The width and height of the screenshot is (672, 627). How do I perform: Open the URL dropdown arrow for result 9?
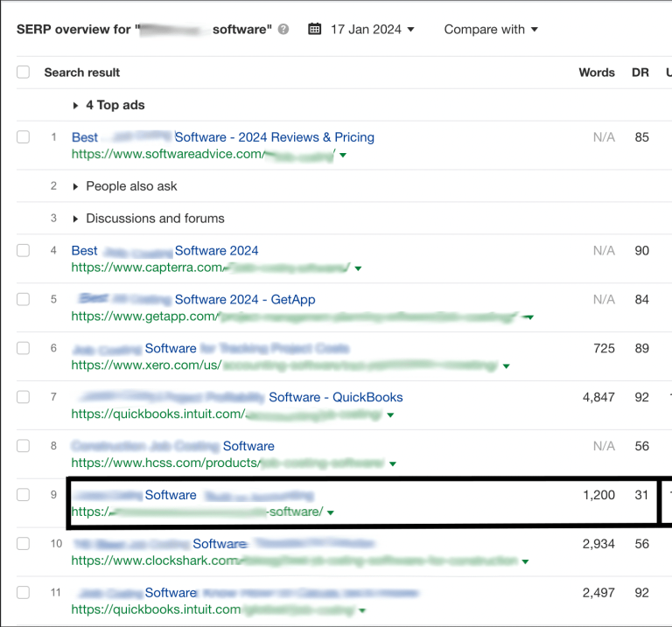click(x=331, y=512)
